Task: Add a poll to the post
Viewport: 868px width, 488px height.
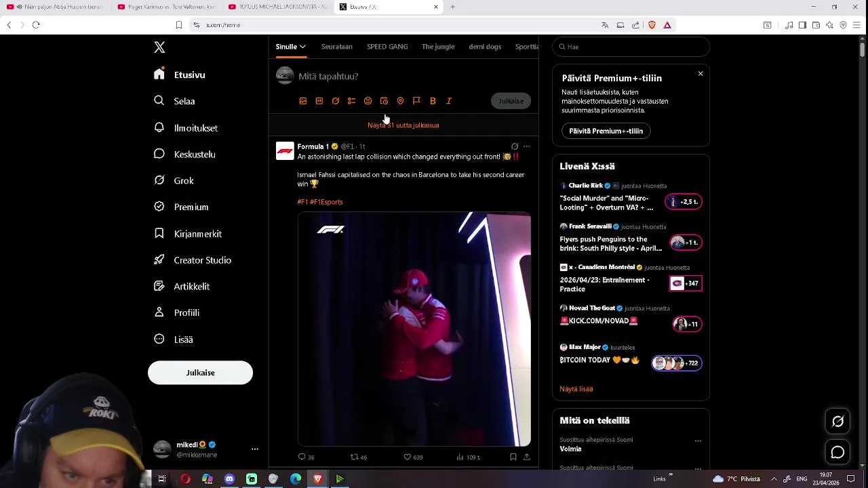Action: click(351, 101)
